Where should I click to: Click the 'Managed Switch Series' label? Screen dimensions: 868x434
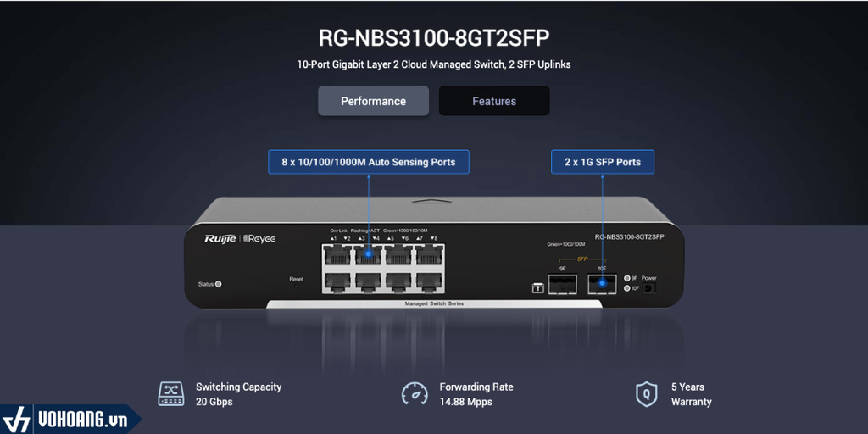(x=434, y=304)
